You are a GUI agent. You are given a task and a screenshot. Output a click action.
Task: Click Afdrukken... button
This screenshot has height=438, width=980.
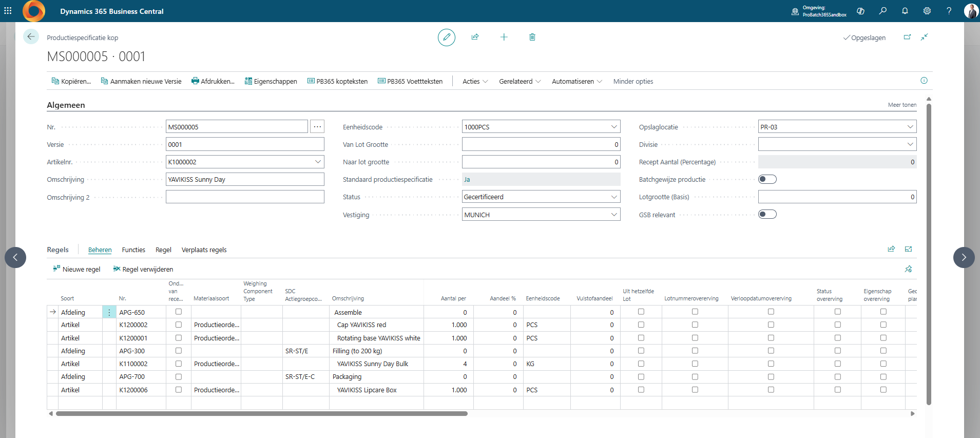(213, 81)
